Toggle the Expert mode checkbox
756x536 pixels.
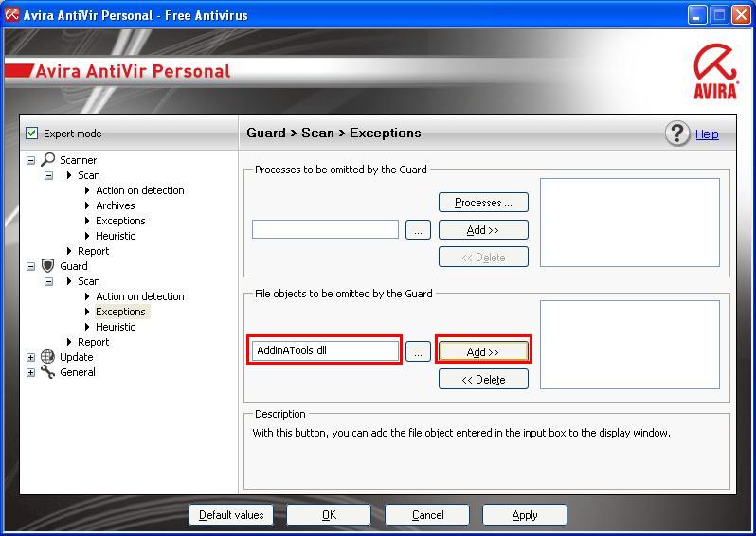[x=32, y=133]
